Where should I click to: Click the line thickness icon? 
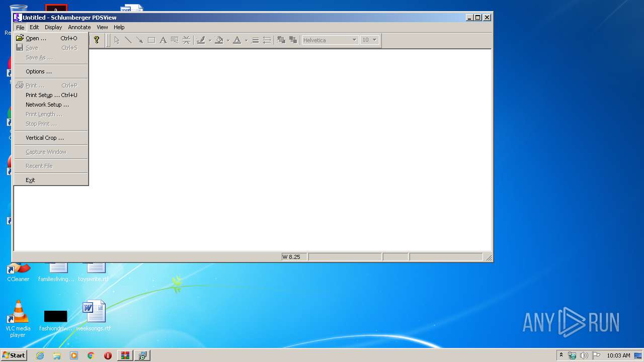tap(255, 40)
